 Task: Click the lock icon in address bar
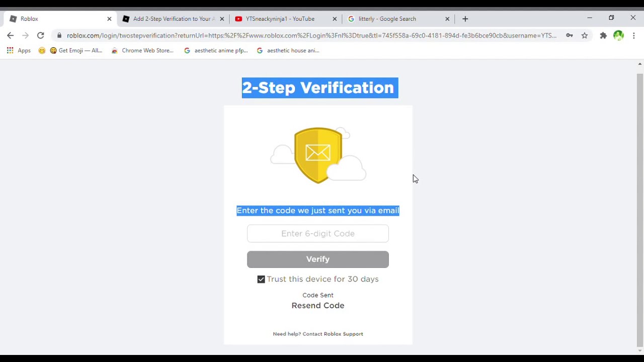click(59, 36)
